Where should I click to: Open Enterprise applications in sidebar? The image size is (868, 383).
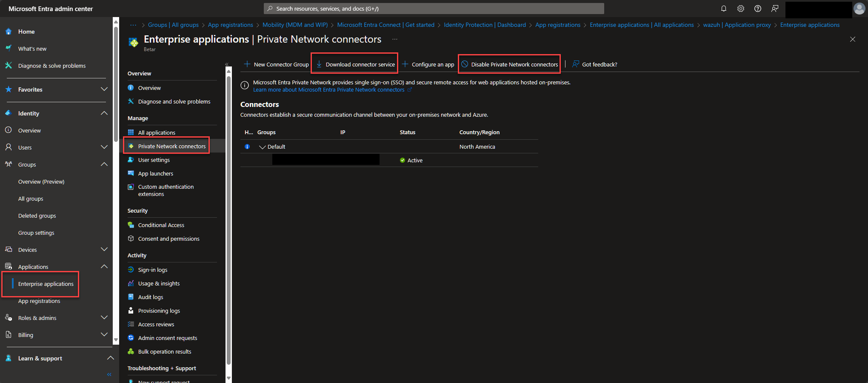46,284
